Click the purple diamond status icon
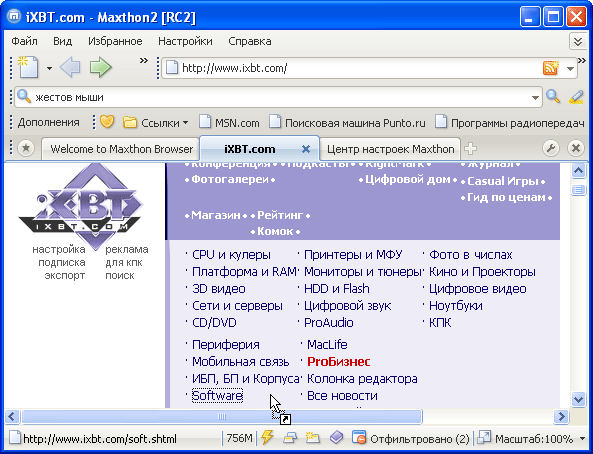The image size is (593, 454). pyautogui.click(x=336, y=438)
